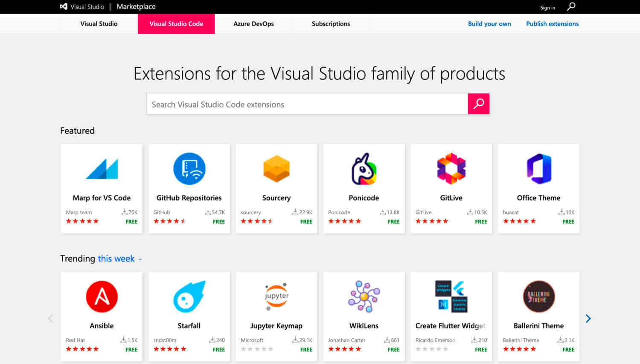Click the Ponicode extension title

pyautogui.click(x=364, y=198)
